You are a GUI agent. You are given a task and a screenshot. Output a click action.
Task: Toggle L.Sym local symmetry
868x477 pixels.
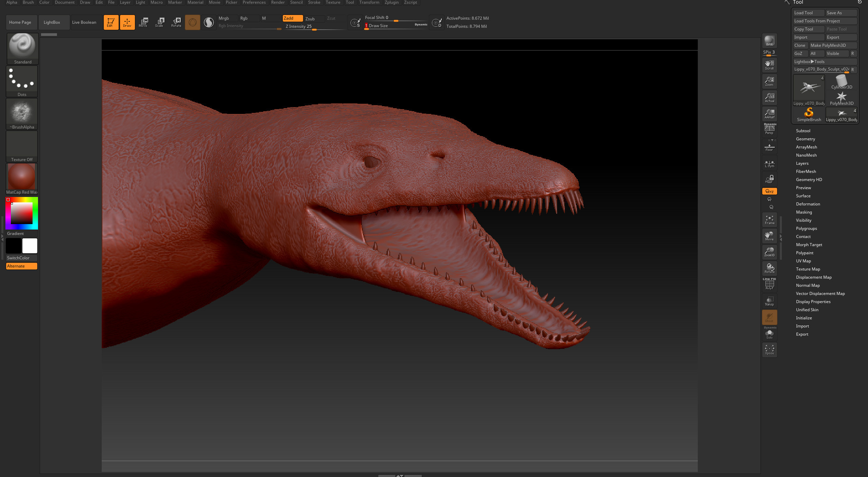pyautogui.click(x=769, y=163)
